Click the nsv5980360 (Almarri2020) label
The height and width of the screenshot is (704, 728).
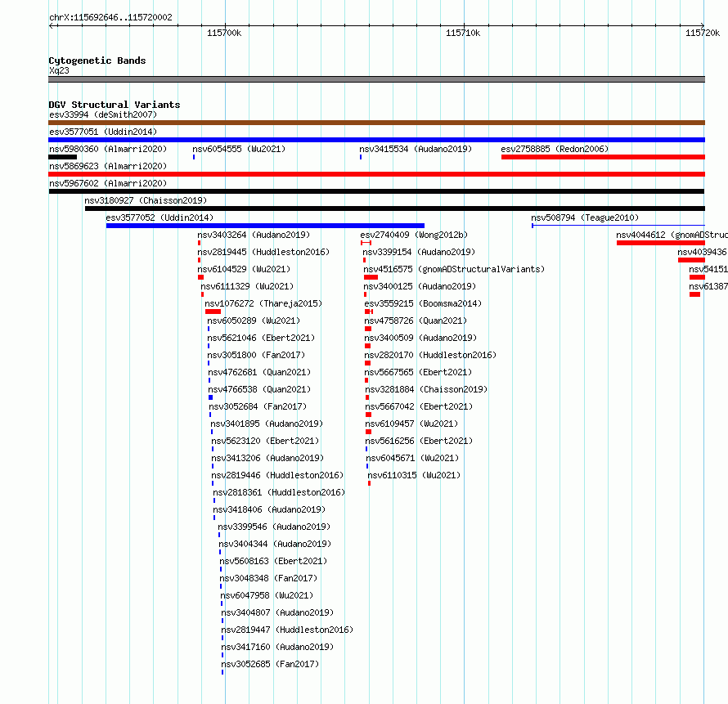[108, 149]
